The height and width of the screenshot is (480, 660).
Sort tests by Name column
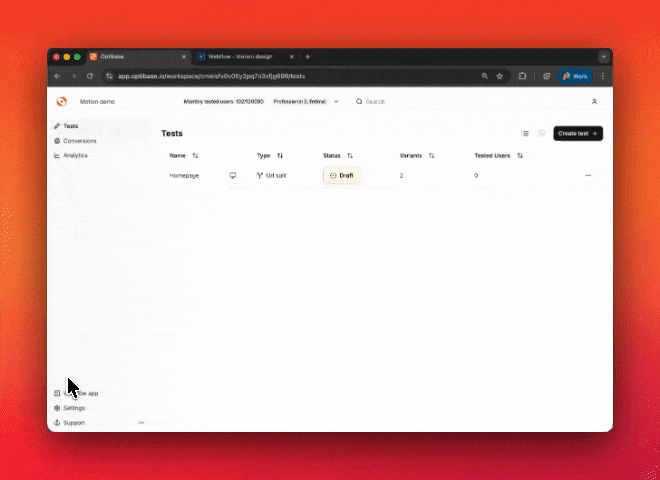(195, 156)
